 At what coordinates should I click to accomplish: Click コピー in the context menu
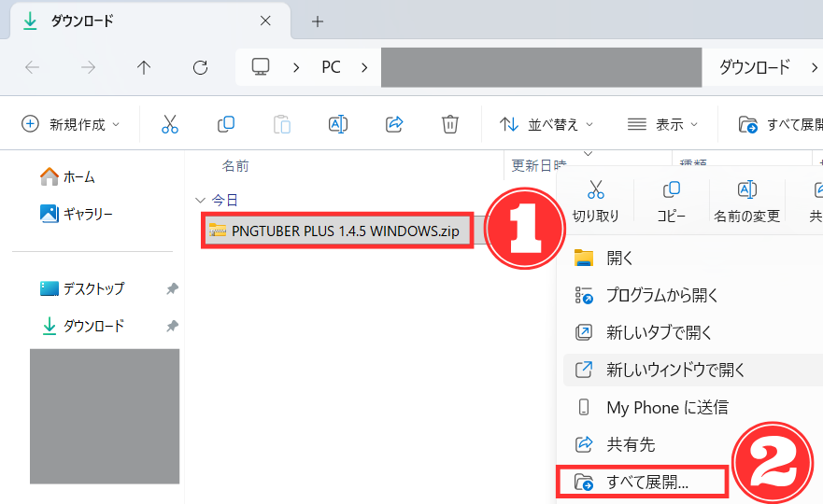tap(672, 202)
